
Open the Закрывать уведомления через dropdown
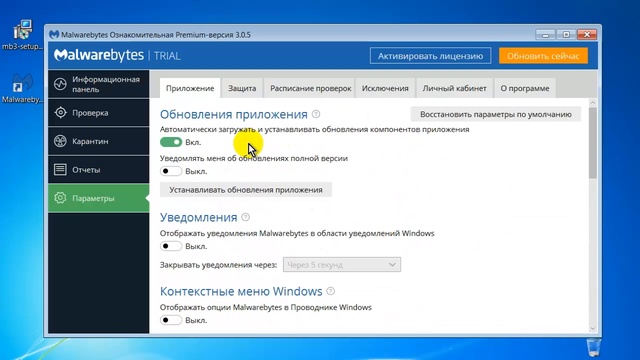coord(342,264)
